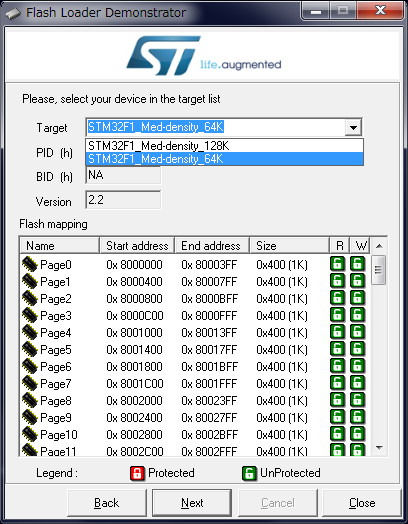The width and height of the screenshot is (408, 524).
Task: Click the Page9 chip icon
Action: tap(30, 418)
